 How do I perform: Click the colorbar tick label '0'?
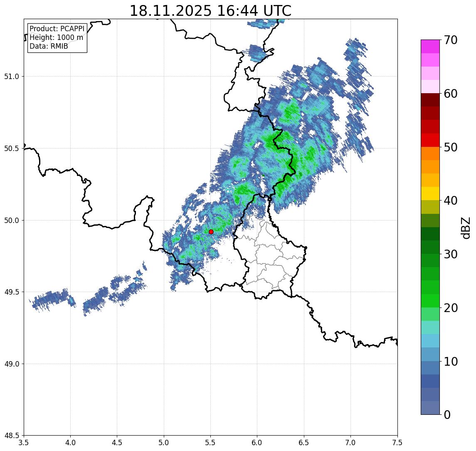[x=447, y=414]
